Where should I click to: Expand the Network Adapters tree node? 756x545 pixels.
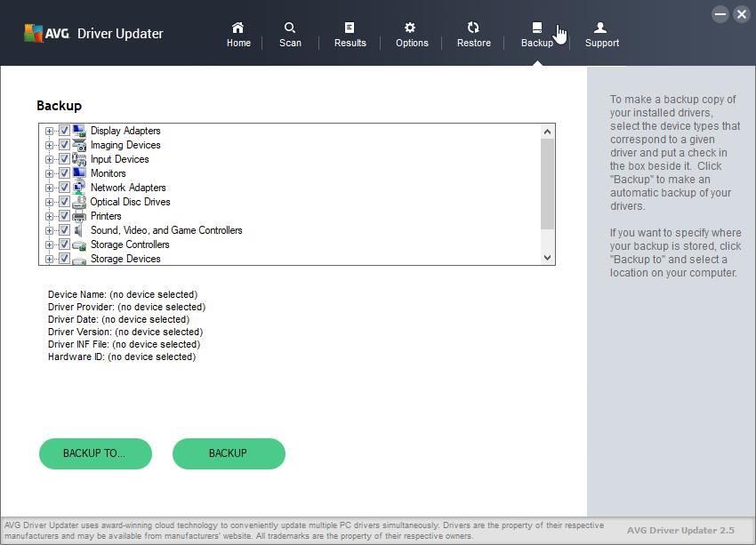pos(49,188)
